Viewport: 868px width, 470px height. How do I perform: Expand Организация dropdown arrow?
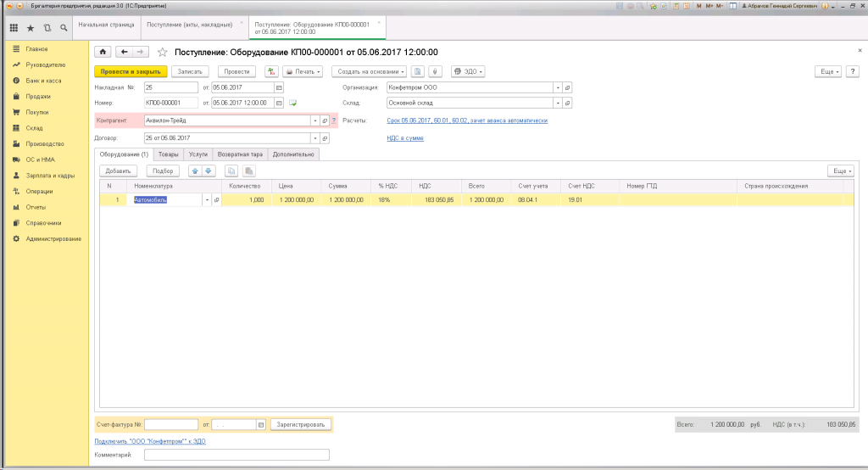[558, 87]
